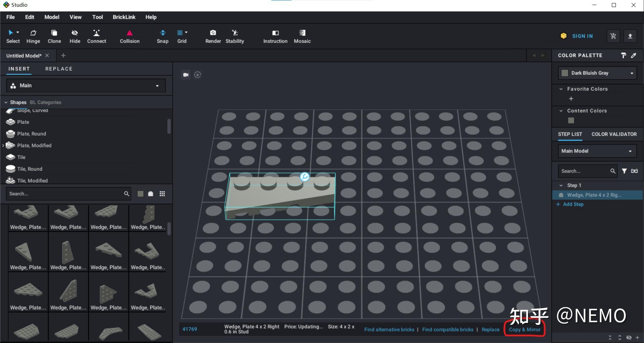
Task: Activate the Clone tool
Action: pos(54,36)
